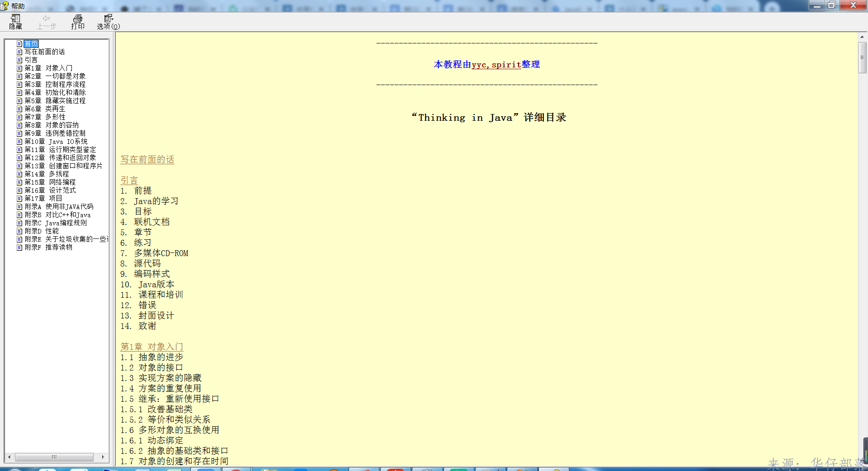Click the page icon beside 附录F 推荐读物
Viewport: 868px width, 471px height.
(19, 247)
